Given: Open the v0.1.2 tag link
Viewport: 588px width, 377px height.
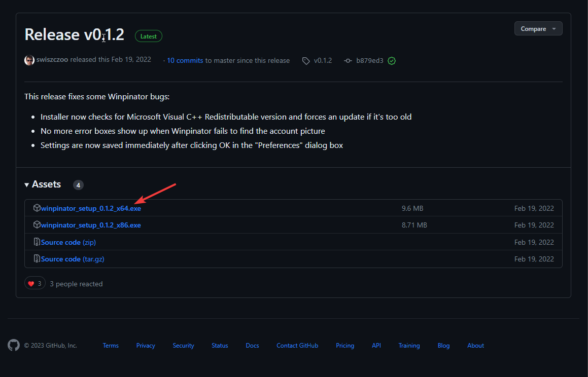Looking at the screenshot, I should coord(323,61).
